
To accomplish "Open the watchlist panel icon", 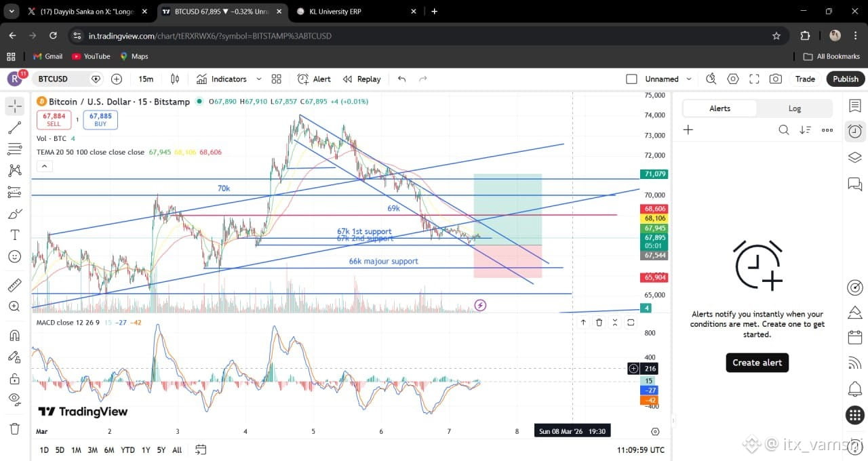I will tap(855, 106).
